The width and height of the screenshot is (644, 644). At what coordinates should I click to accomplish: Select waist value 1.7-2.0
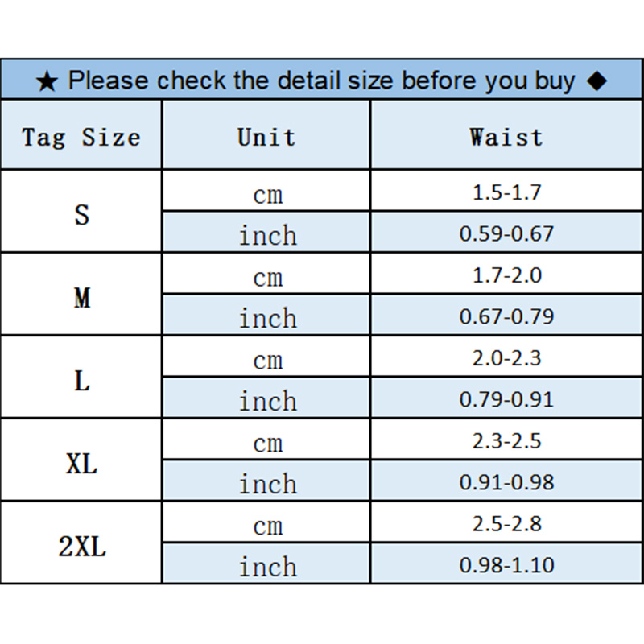pos(506,276)
